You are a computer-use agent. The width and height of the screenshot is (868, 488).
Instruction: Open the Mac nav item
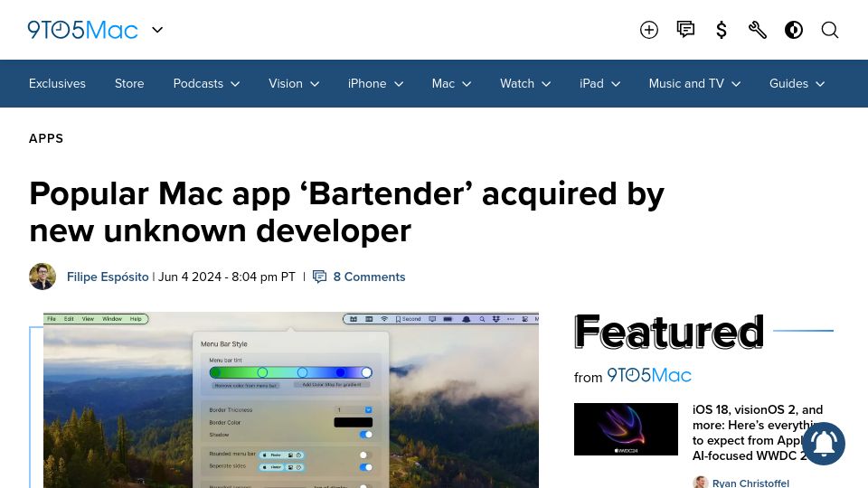tap(443, 83)
